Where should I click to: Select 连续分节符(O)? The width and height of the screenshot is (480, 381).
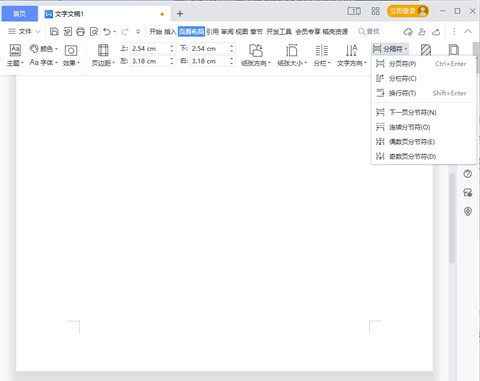(x=423, y=127)
